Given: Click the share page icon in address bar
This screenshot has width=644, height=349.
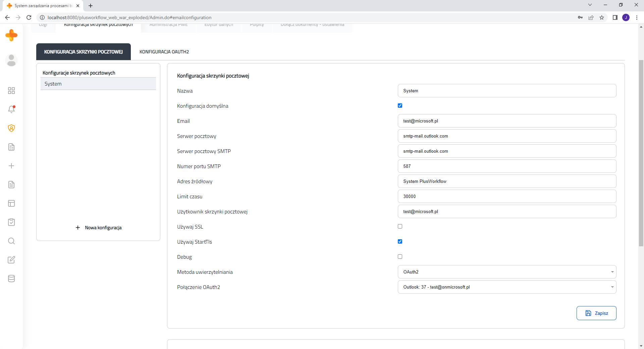Looking at the screenshot, I should (591, 17).
